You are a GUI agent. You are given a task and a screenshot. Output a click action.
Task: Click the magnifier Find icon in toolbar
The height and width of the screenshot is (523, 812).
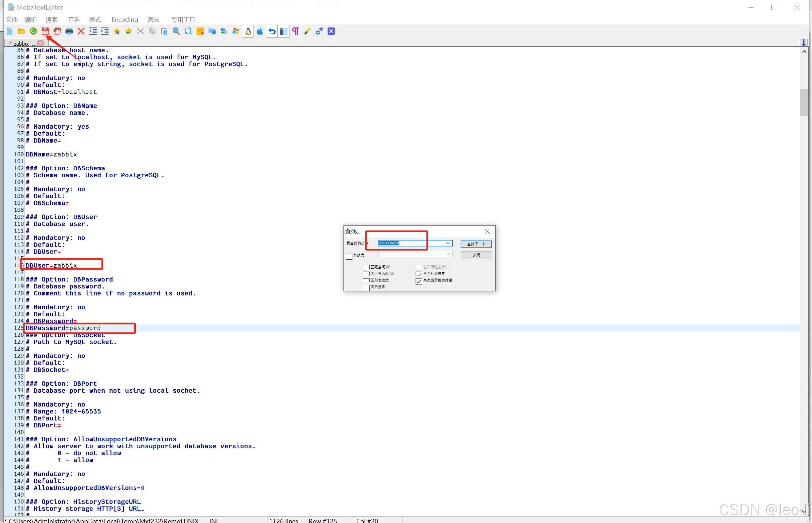tap(176, 31)
